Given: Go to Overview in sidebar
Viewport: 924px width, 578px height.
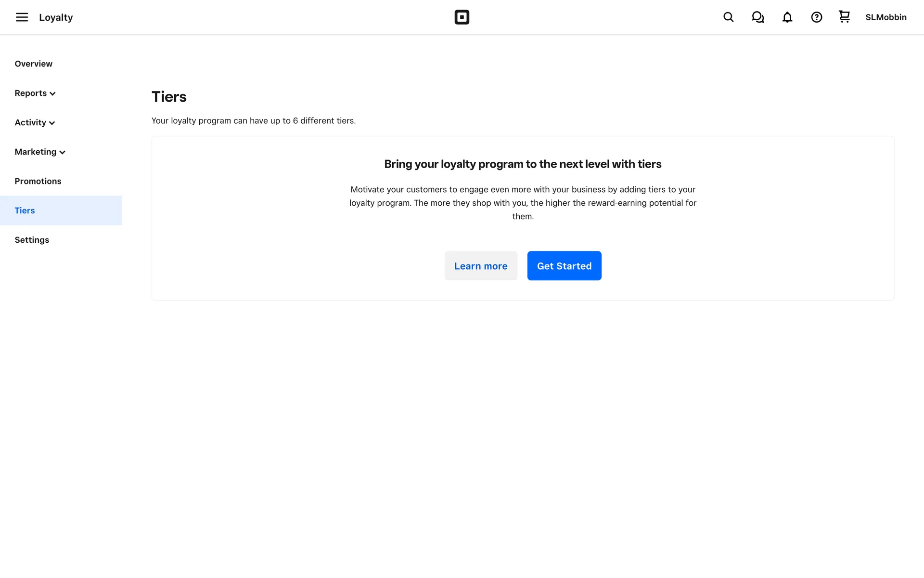Looking at the screenshot, I should tap(33, 64).
